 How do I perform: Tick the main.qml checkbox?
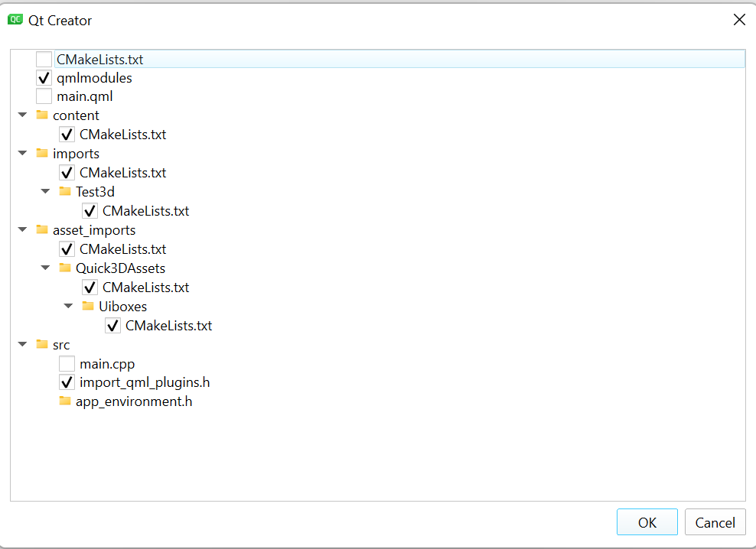click(x=44, y=96)
